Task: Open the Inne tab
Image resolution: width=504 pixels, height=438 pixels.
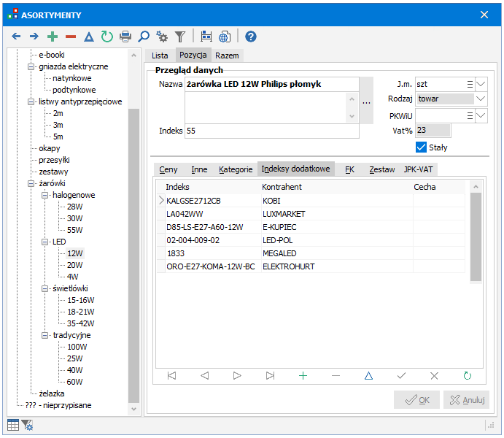Action: tap(199, 169)
